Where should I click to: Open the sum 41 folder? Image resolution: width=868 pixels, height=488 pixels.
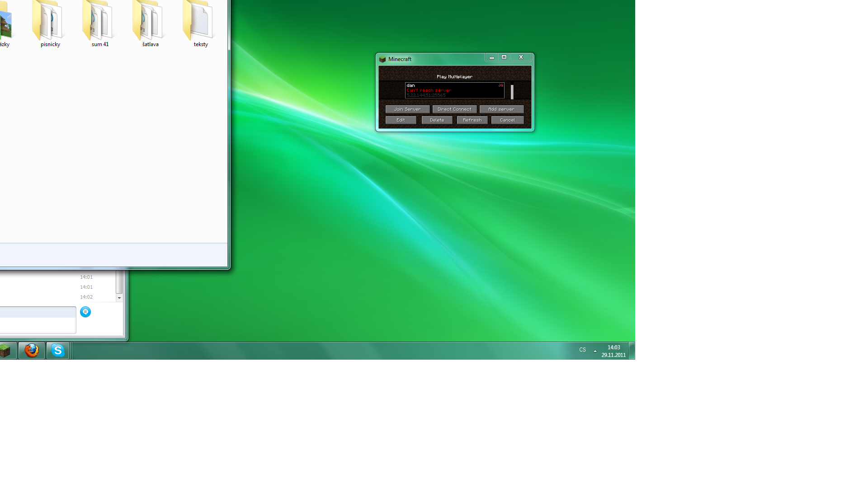click(100, 23)
